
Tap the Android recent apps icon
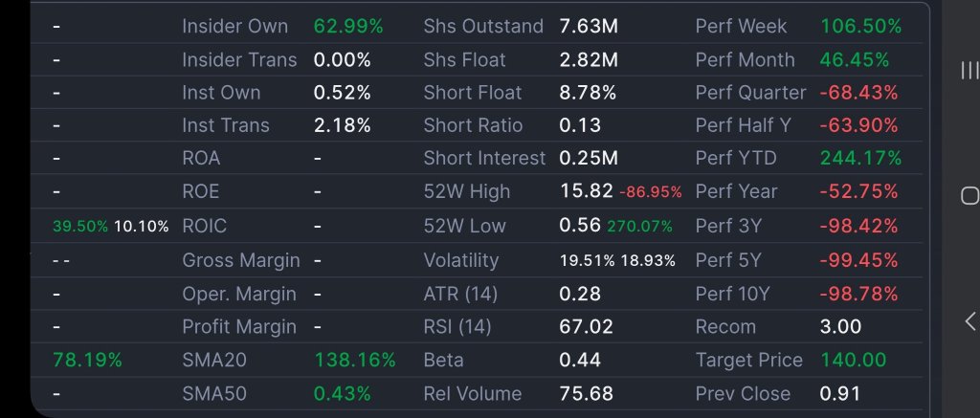tap(969, 71)
